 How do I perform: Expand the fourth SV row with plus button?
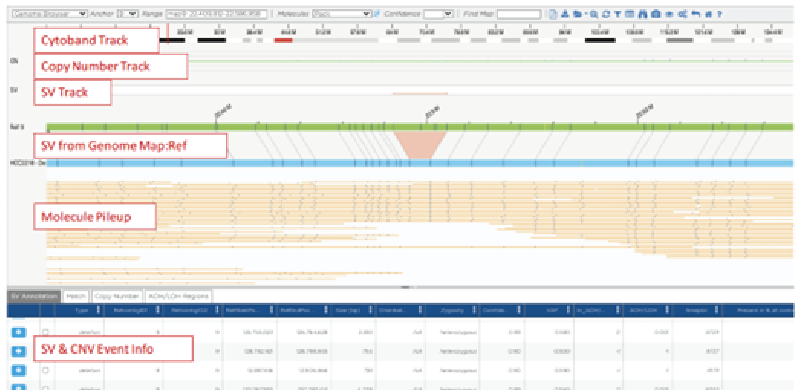(x=19, y=386)
